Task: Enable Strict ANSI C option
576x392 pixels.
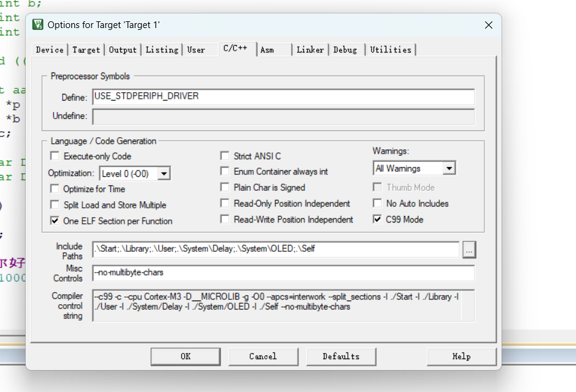Action: [225, 156]
